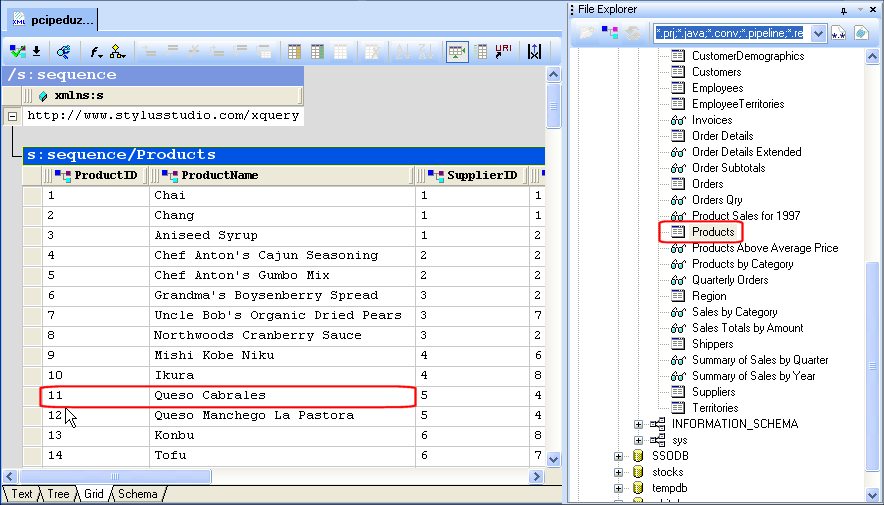
Task: Toggle the highlighted nested table view button
Action: (457, 52)
